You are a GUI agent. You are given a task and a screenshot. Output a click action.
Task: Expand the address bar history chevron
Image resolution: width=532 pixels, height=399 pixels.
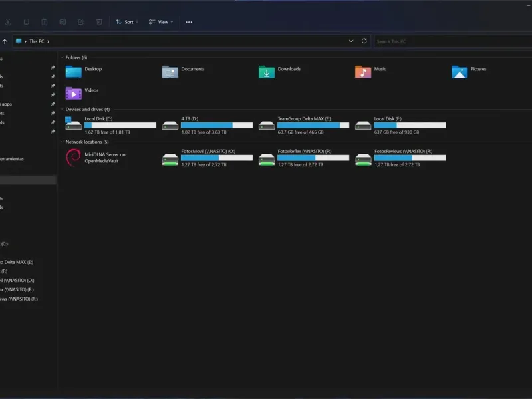[351, 41]
